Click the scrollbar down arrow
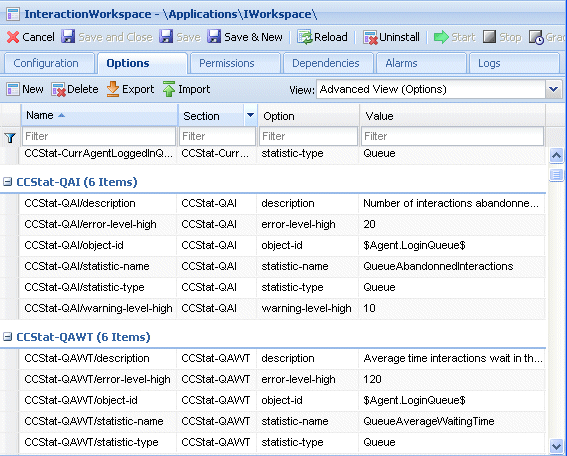This screenshot has height=456, width=567. pyautogui.click(x=556, y=446)
